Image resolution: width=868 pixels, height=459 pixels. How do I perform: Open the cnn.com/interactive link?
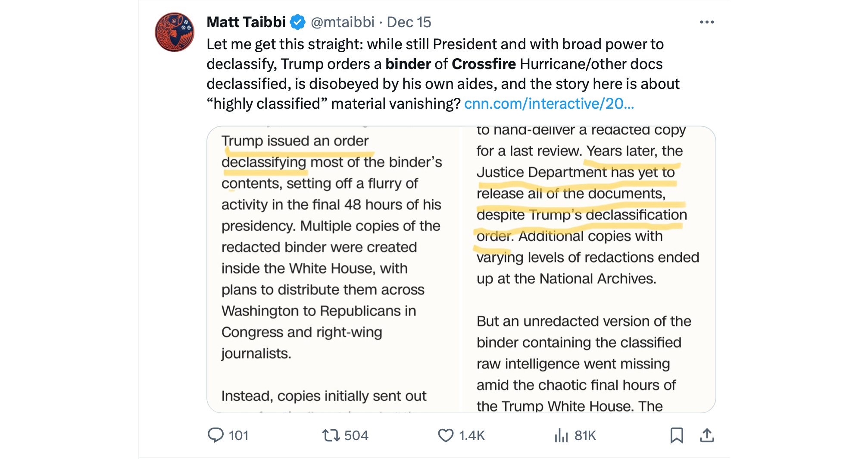click(549, 104)
